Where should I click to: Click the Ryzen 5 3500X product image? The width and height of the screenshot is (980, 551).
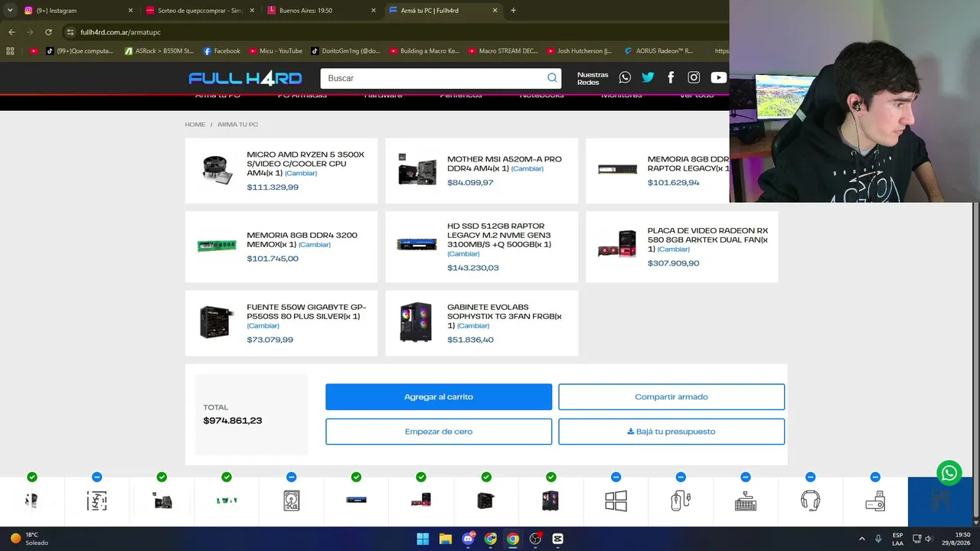pyautogui.click(x=217, y=170)
